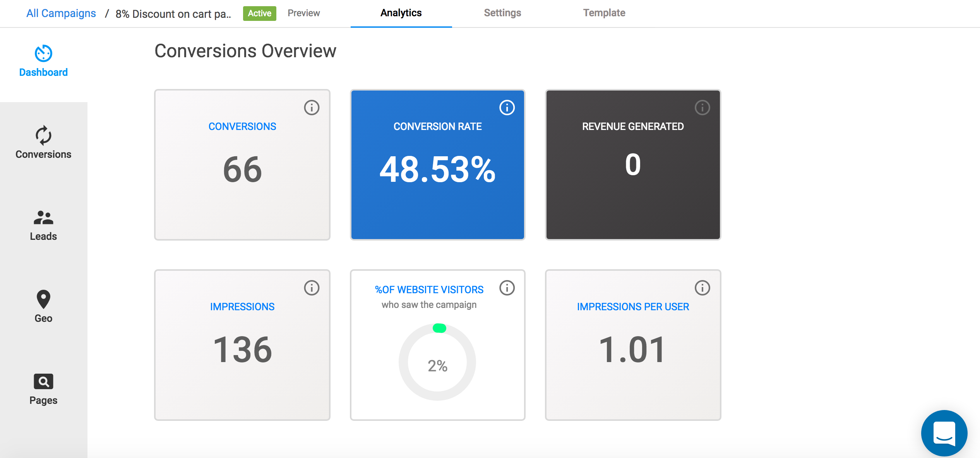Image resolution: width=980 pixels, height=458 pixels.
Task: Open the chat support bubble
Action: click(944, 433)
